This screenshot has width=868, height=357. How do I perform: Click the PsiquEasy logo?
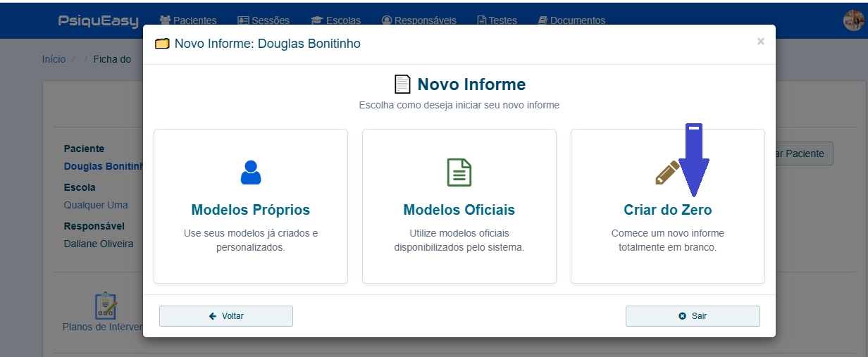[99, 20]
